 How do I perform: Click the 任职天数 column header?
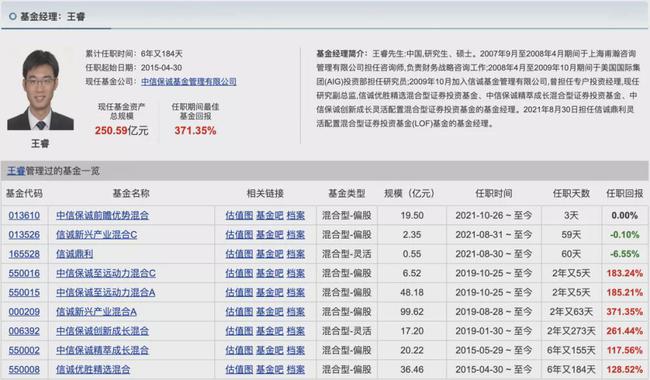(x=571, y=194)
